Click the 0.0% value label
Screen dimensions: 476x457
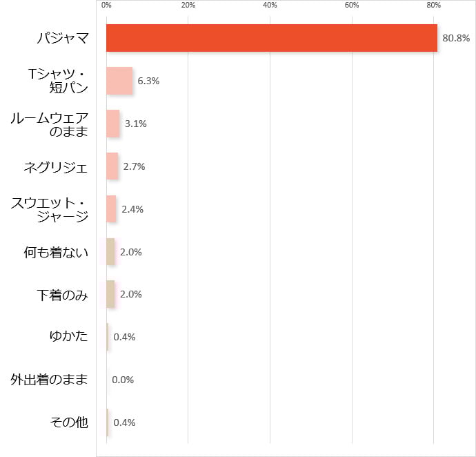pyautogui.click(x=123, y=380)
